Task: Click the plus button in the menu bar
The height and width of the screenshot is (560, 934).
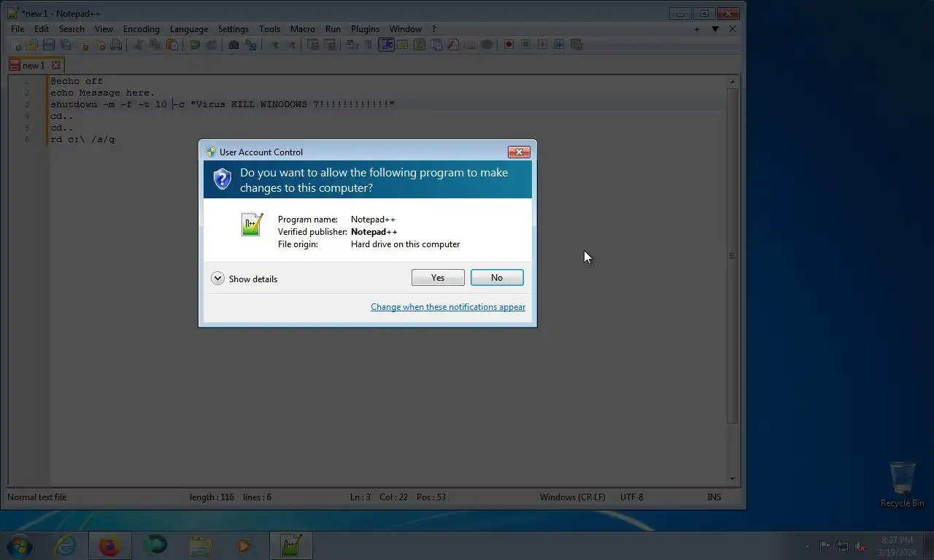Action: click(x=697, y=29)
